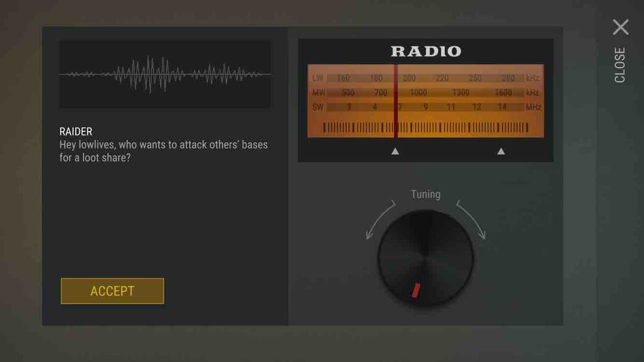This screenshot has width=644, height=362.
Task: Click the Tuning label
Action: click(x=426, y=194)
